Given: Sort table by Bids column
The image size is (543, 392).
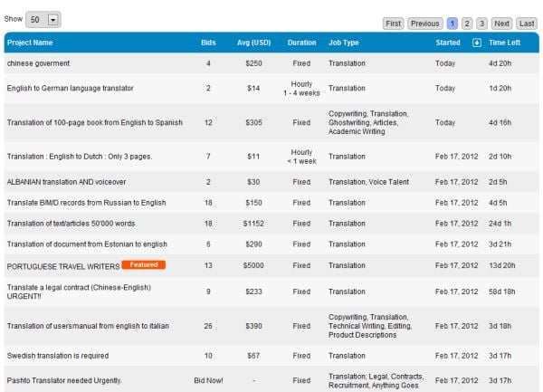Looking at the screenshot, I should pyautogui.click(x=208, y=43).
